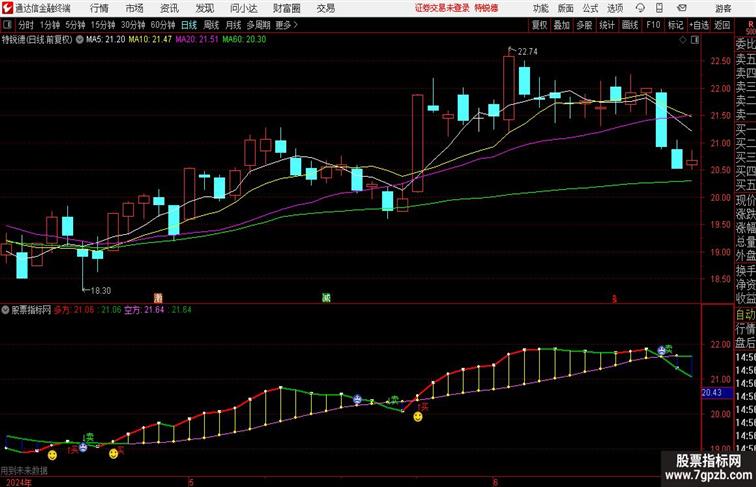The image size is (756, 487).
Task: Switch to 15分钟 period tab
Action: [103, 25]
